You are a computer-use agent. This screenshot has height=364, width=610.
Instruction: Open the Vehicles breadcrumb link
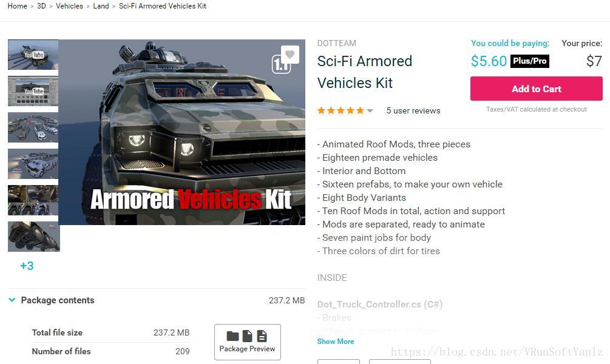click(69, 6)
